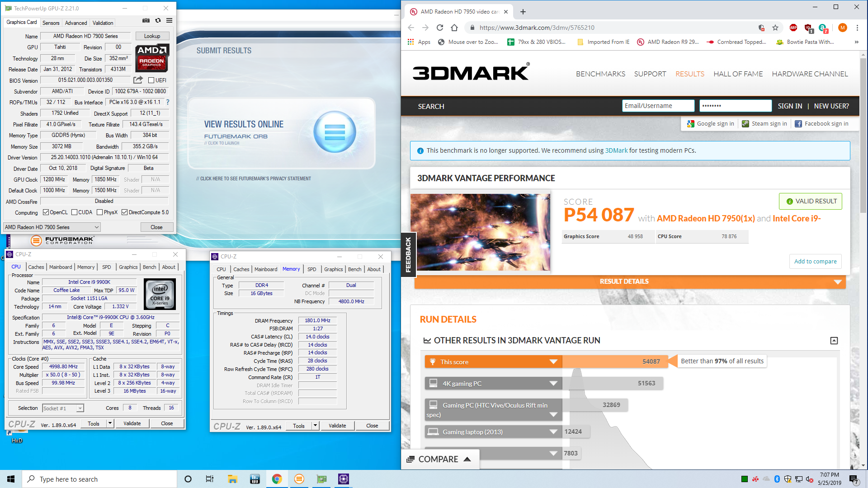Reload the 3DMark page in Chrome
The width and height of the screenshot is (868, 488).
pos(440,28)
